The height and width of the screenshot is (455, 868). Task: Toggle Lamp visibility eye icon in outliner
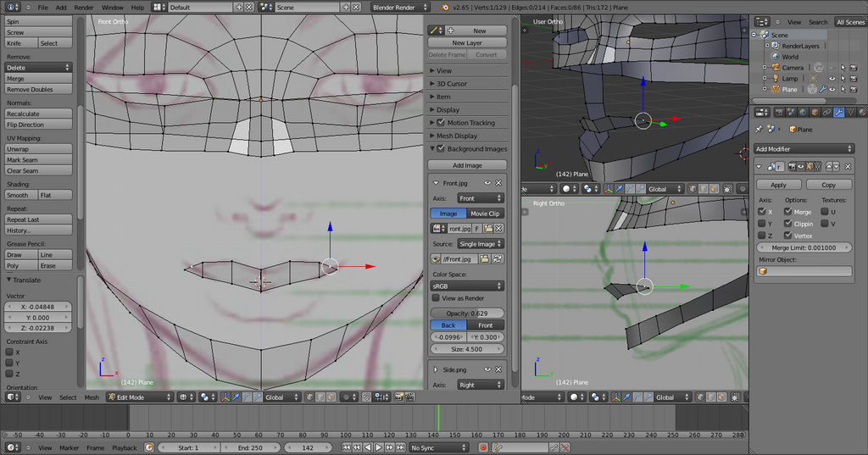[x=832, y=78]
